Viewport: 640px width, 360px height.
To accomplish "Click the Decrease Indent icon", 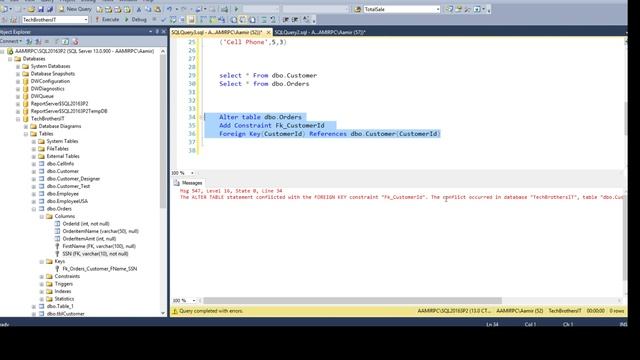I will (x=286, y=20).
